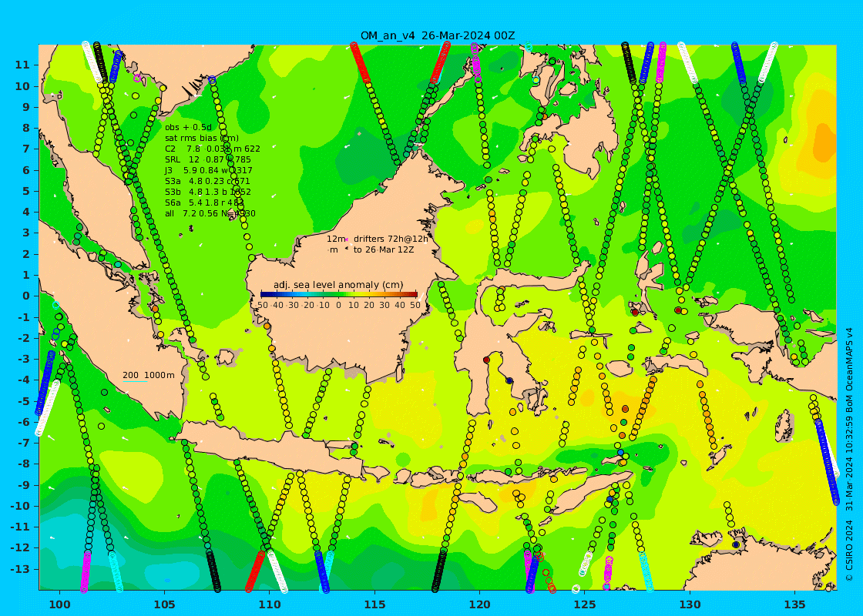Click longitude label 110 on the bottom axis
The image size is (863, 616).
click(x=270, y=604)
